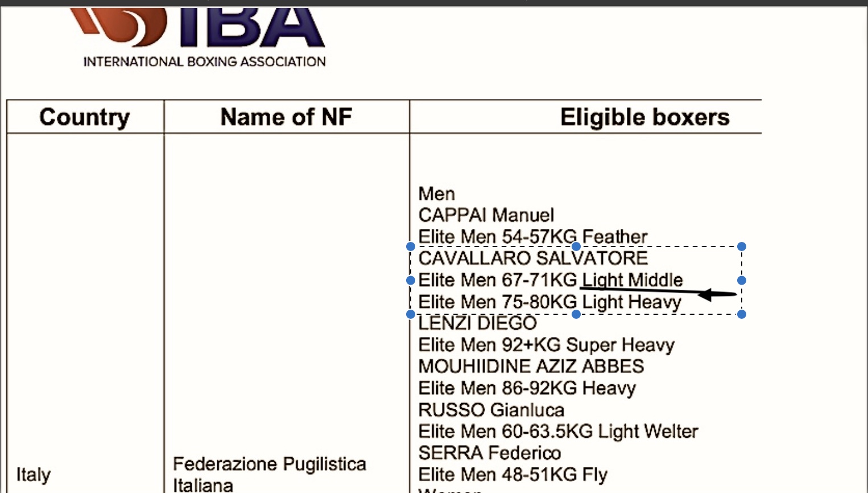The width and height of the screenshot is (868, 493).
Task: Click the top-middle selection handle
Action: click(576, 246)
